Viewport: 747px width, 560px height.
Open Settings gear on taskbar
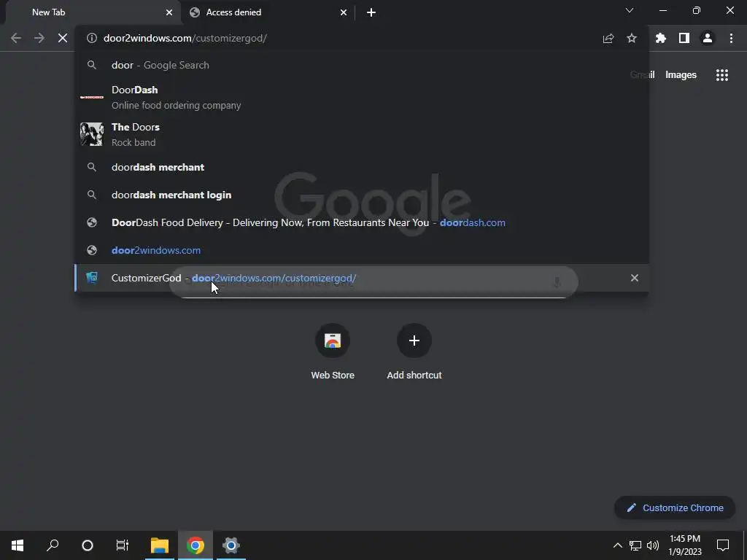(x=231, y=545)
